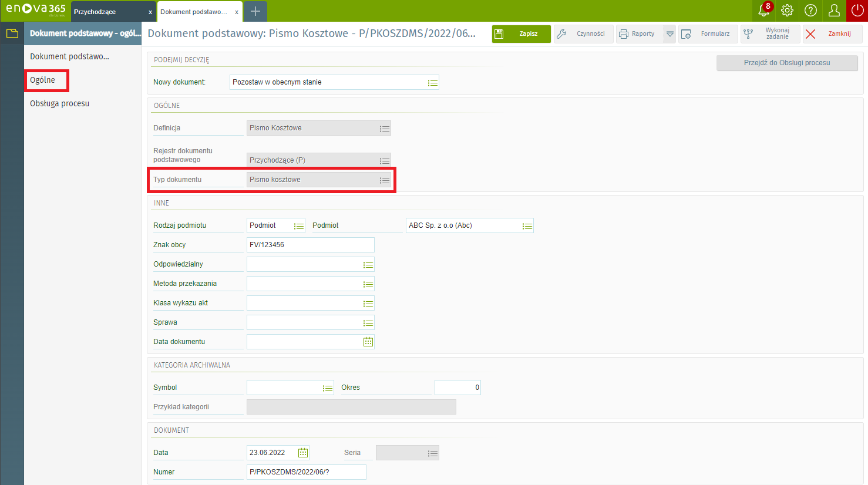Open the Metoda przekazania list
Screen dimensions: 868x485
[368, 284]
